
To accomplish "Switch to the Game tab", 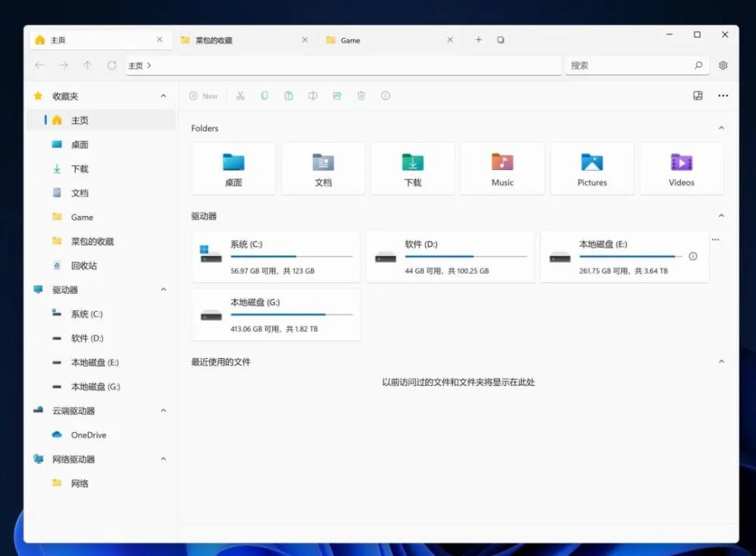I will (x=391, y=40).
